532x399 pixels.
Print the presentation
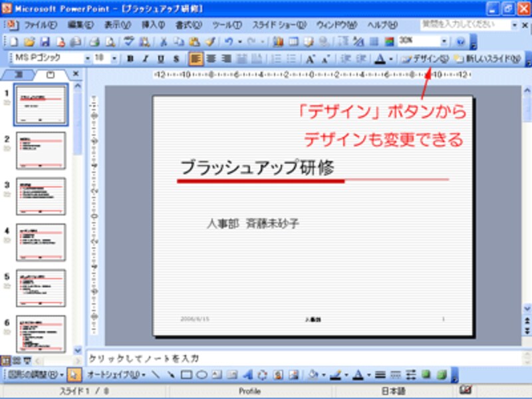click(94, 42)
